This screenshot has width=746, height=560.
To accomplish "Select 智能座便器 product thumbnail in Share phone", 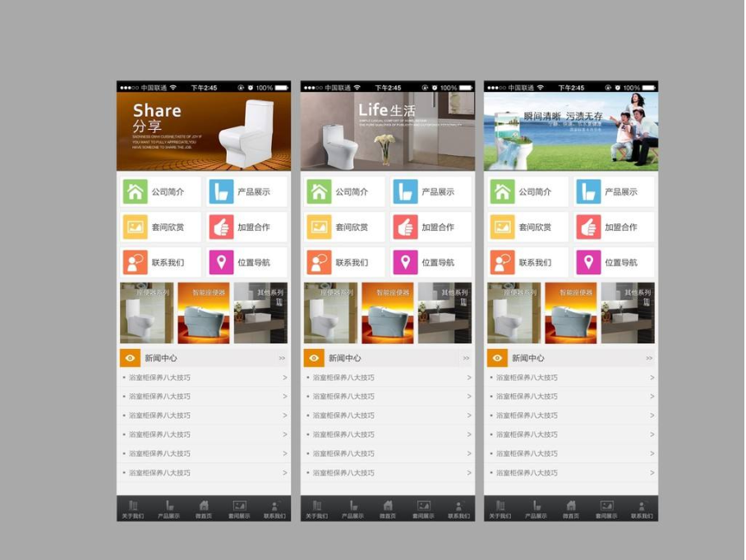I will pyautogui.click(x=204, y=314).
